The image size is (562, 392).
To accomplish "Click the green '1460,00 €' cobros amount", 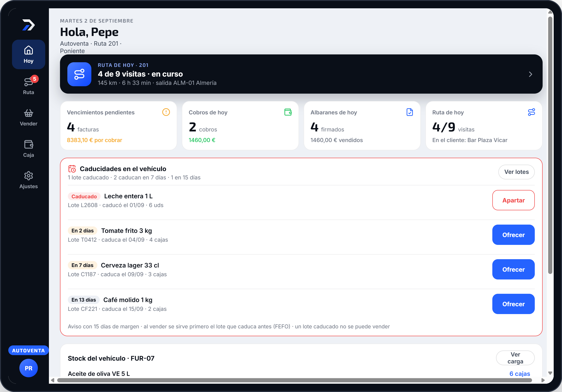I will pyautogui.click(x=202, y=140).
